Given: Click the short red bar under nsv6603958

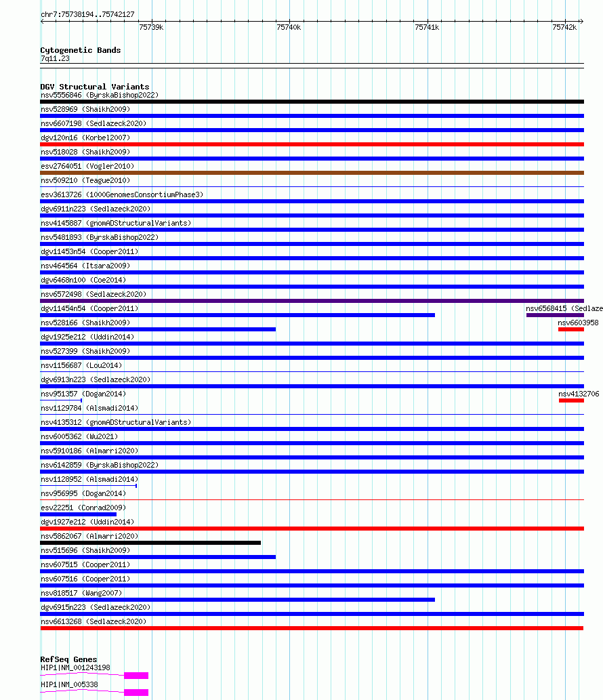Looking at the screenshot, I should (x=571, y=329).
